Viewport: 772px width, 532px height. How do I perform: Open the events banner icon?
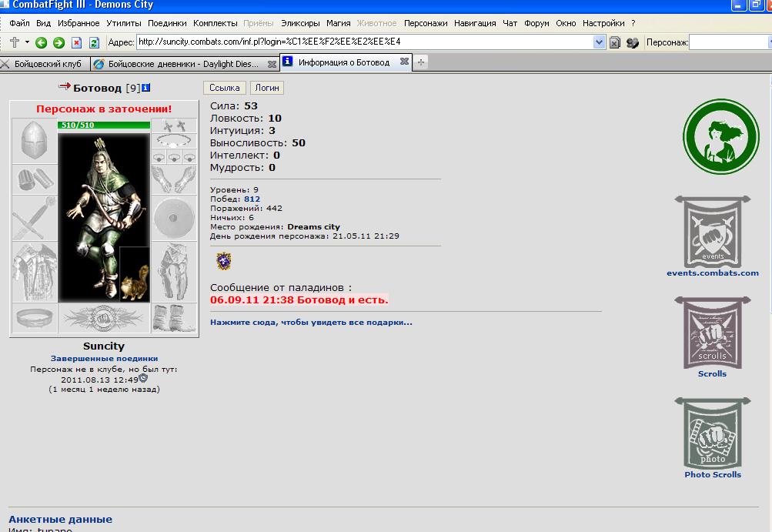(x=713, y=232)
